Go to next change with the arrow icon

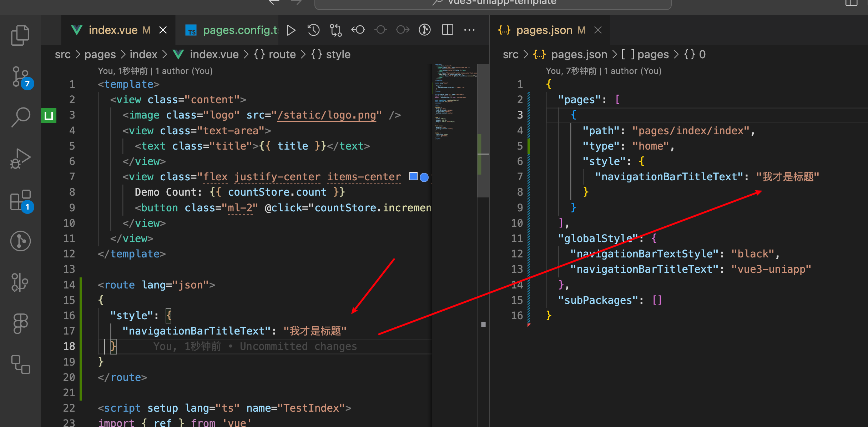(402, 30)
